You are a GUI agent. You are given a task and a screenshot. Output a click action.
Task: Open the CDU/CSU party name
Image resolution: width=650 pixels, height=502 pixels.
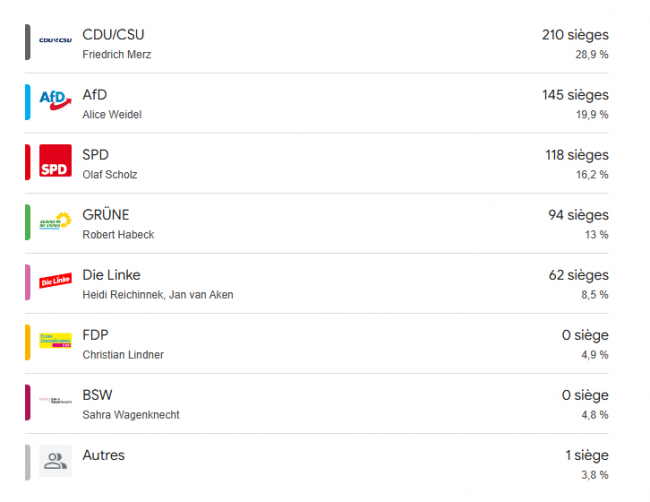tap(113, 35)
